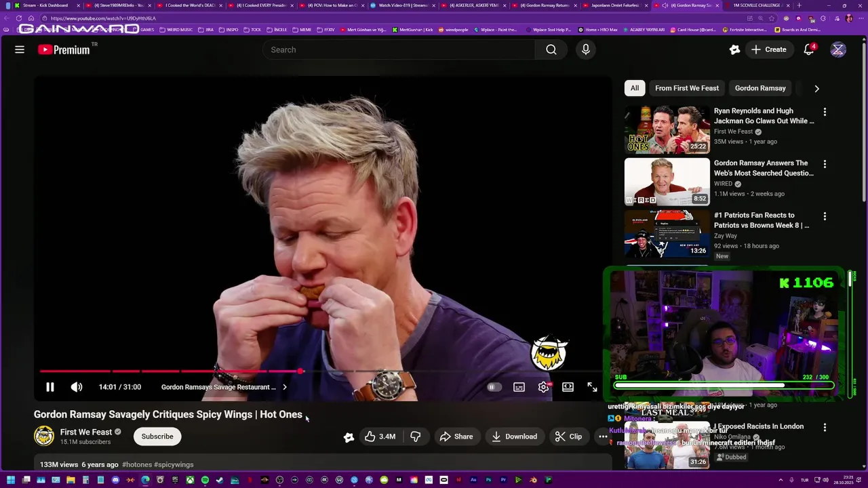Open the 'Home • HBO Max' bookmark
Image resolution: width=868 pixels, height=488 pixels.
pos(598,30)
